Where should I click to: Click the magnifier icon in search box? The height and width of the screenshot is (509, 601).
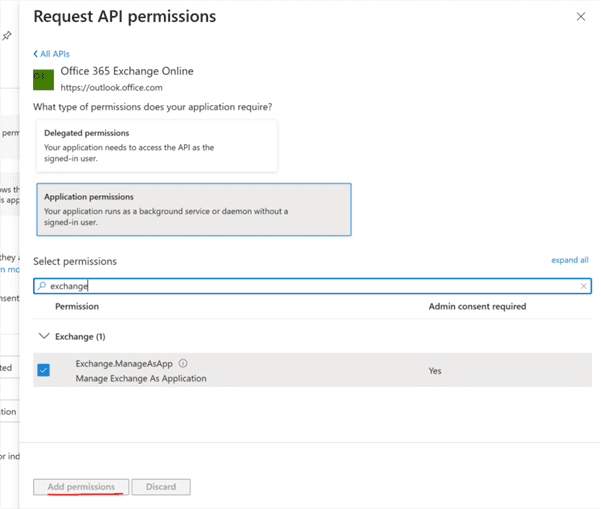41,286
